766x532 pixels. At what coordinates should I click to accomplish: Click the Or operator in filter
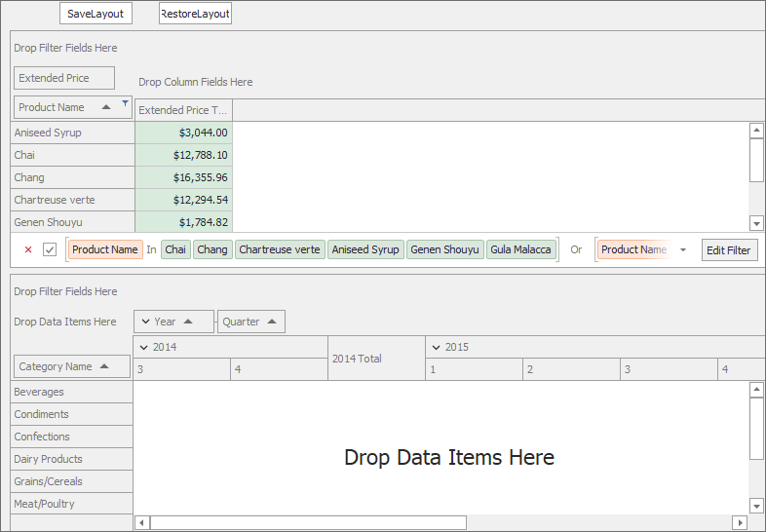(x=577, y=249)
